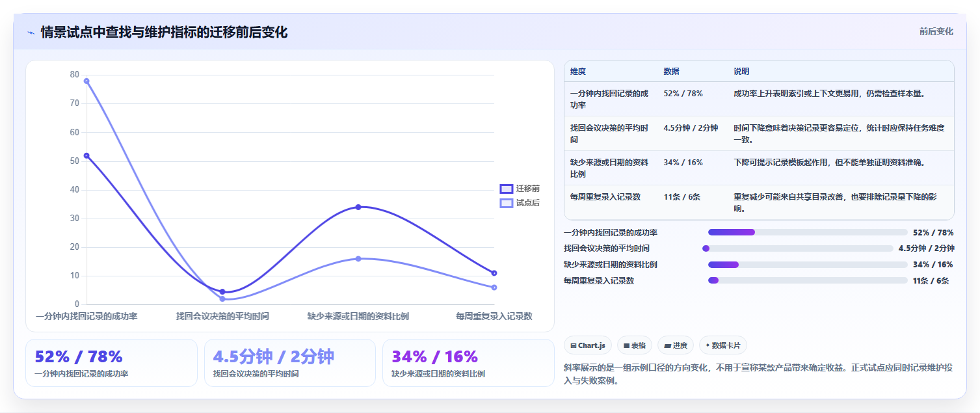Click x-axis label 找回会议决策的平均时间
The height and width of the screenshot is (413, 980).
coord(222,316)
